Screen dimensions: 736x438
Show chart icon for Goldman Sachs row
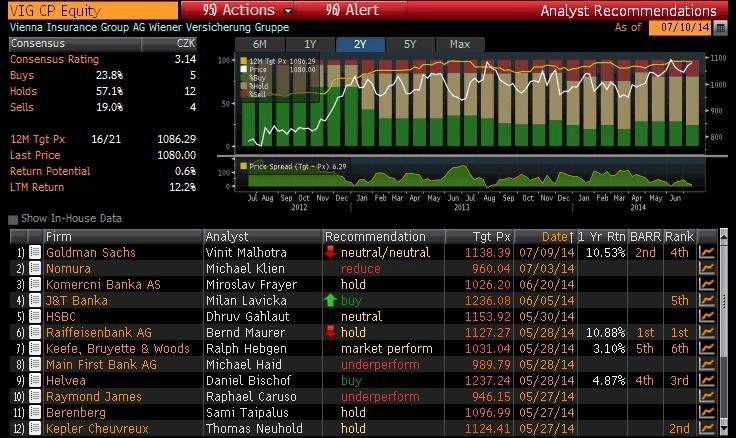[x=706, y=252]
